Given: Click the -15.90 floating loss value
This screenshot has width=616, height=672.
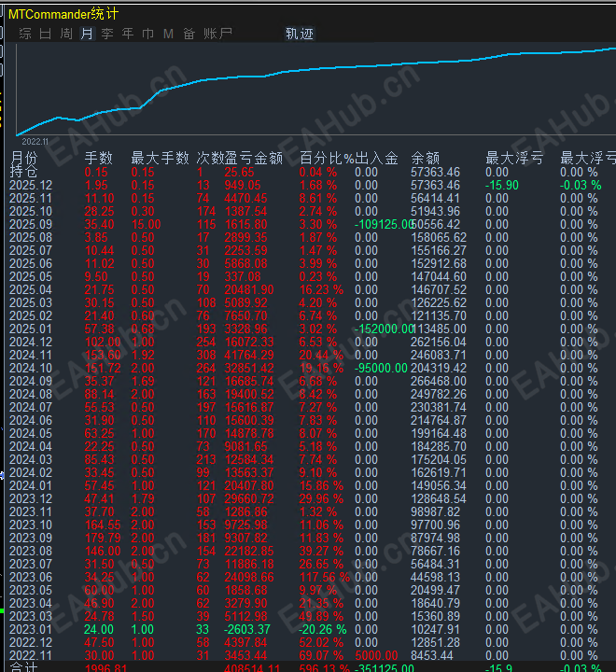Looking at the screenshot, I should (x=502, y=185).
